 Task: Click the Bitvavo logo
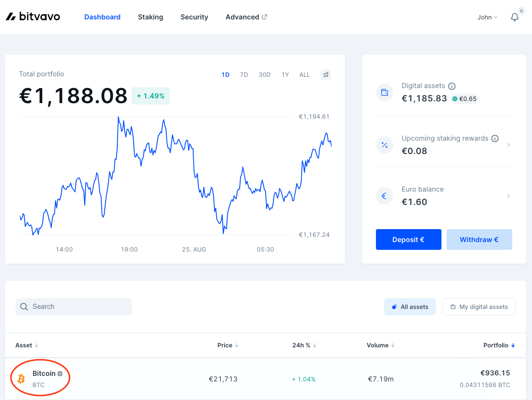(x=33, y=17)
